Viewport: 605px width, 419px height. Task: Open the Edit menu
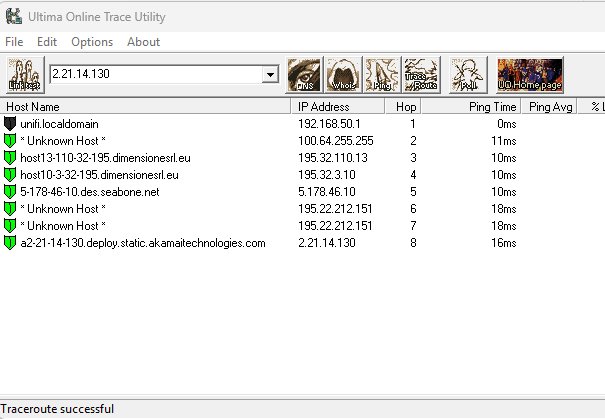coord(47,42)
